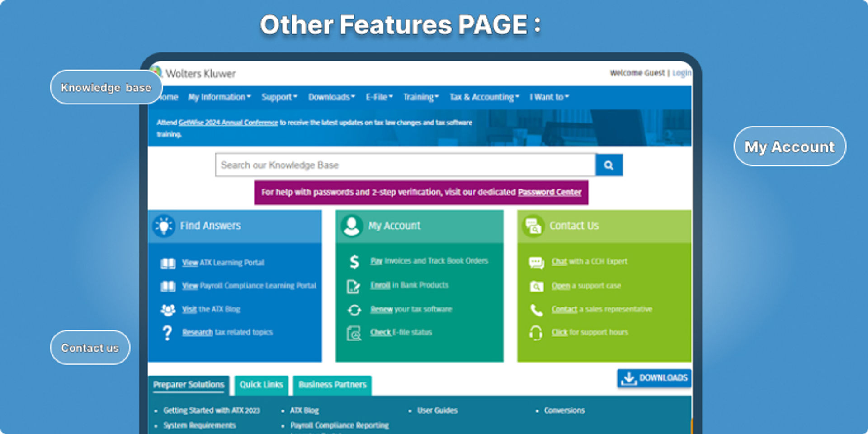Click View ATX Learning Portal link
868x434 pixels.
(x=223, y=263)
